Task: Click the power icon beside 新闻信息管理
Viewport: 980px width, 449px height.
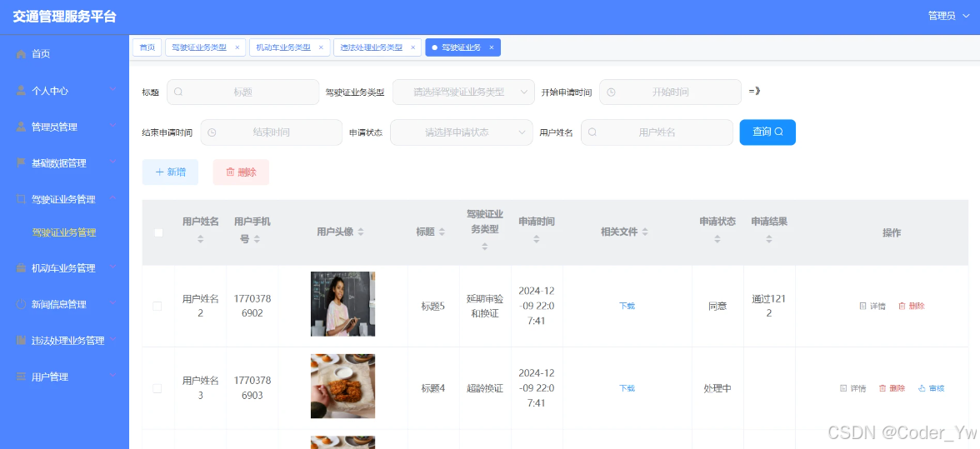Action: (x=22, y=304)
